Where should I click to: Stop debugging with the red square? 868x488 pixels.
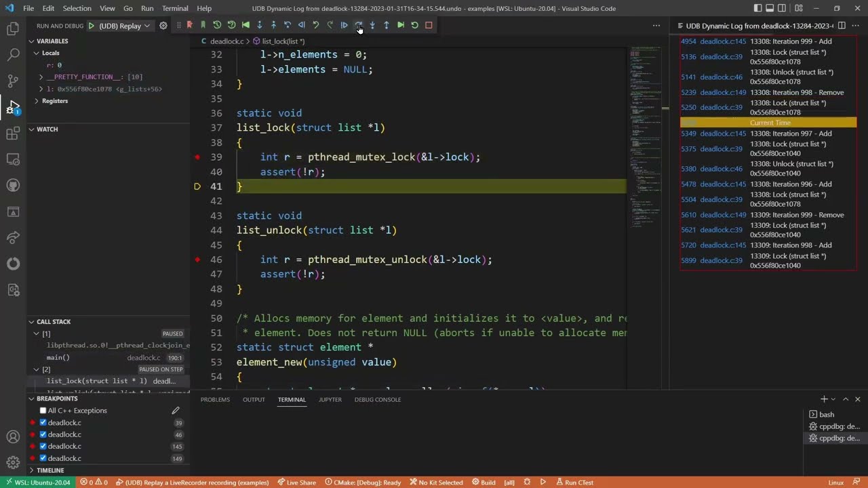tap(429, 25)
